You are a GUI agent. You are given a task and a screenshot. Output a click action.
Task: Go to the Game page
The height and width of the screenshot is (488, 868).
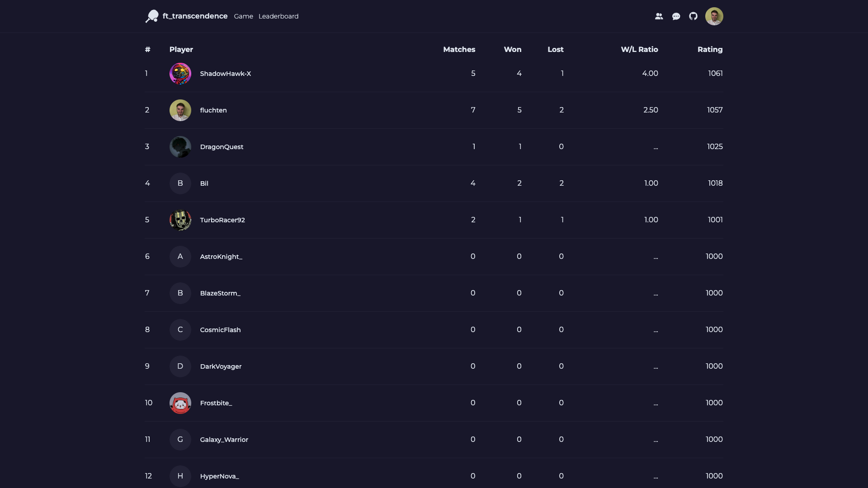pyautogui.click(x=243, y=16)
